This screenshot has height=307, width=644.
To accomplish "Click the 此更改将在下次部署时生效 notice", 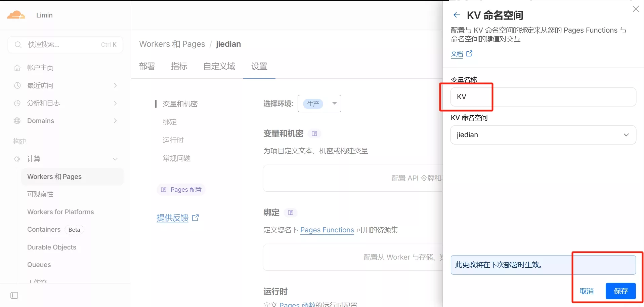I will point(543,265).
